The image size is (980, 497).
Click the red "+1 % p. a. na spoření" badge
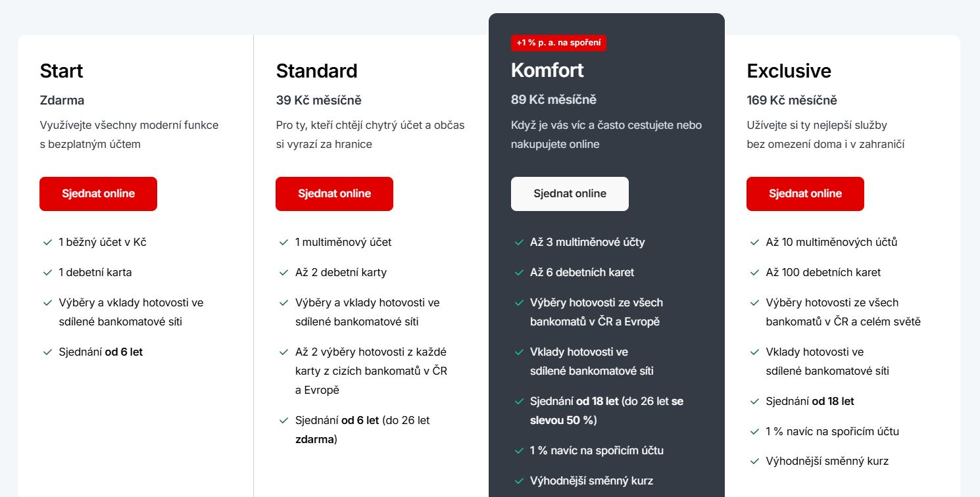(x=558, y=43)
